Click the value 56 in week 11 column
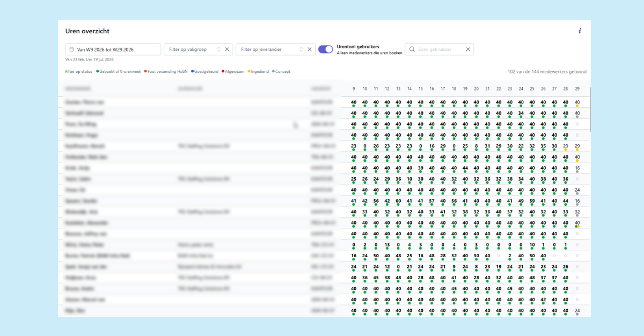Screen dimensions: 644x336 376,201
